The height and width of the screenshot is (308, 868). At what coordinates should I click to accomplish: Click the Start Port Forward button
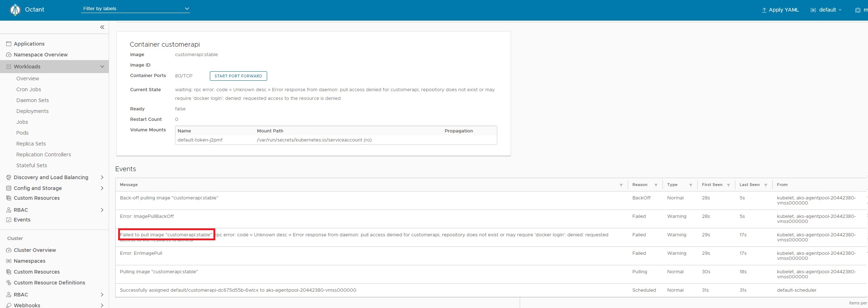point(238,76)
